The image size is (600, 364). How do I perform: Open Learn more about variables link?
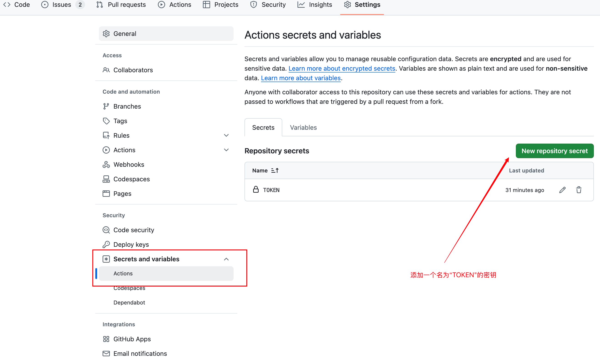300,78
